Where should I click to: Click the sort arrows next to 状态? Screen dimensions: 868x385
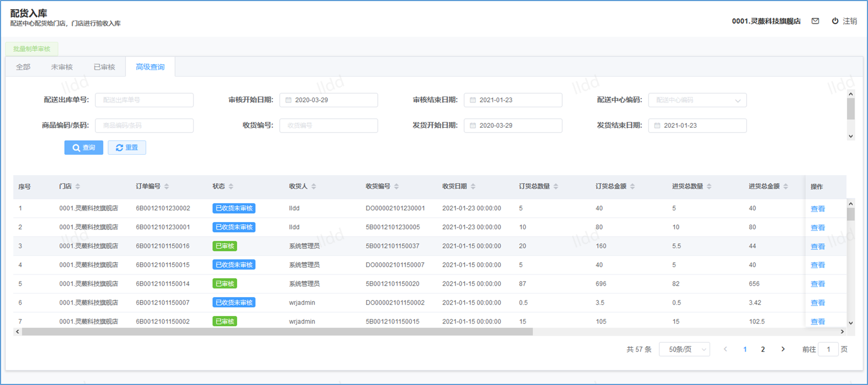tap(231, 187)
